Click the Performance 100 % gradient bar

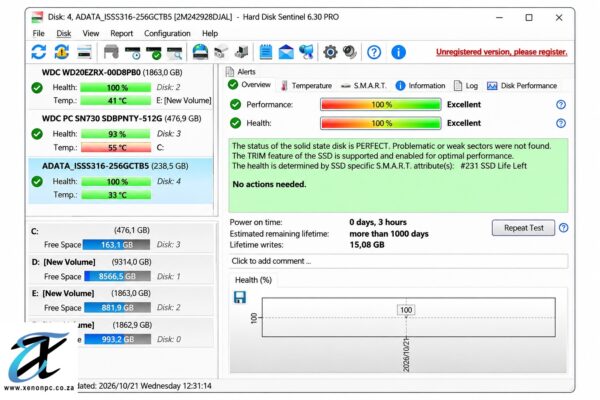381,104
